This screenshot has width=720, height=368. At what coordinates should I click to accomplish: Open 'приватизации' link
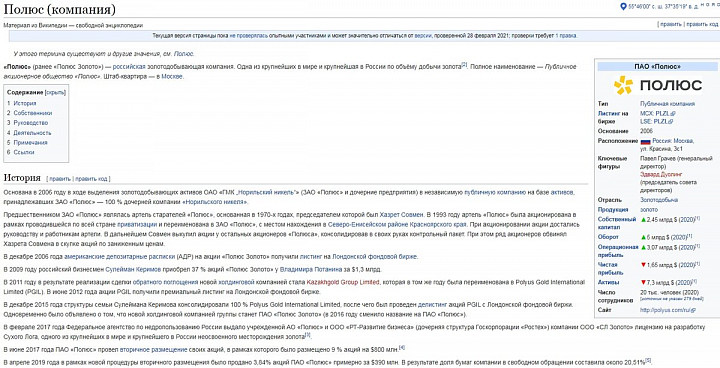point(137,224)
